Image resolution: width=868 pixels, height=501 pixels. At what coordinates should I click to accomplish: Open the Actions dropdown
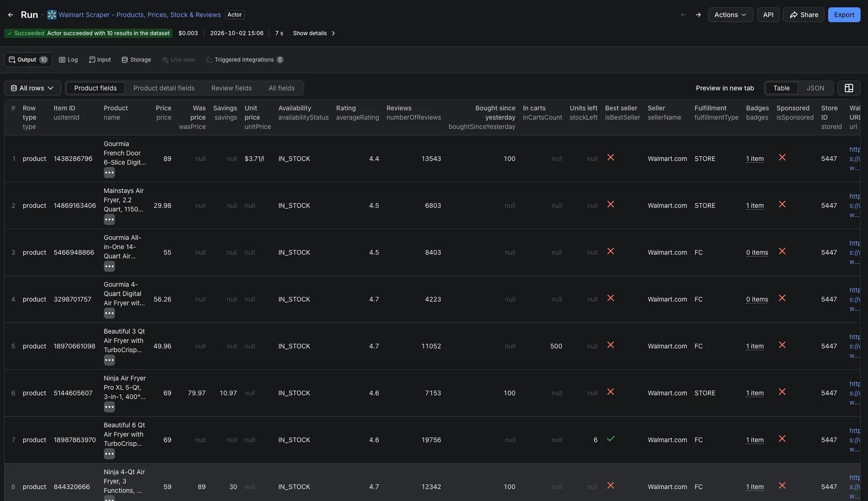(731, 15)
